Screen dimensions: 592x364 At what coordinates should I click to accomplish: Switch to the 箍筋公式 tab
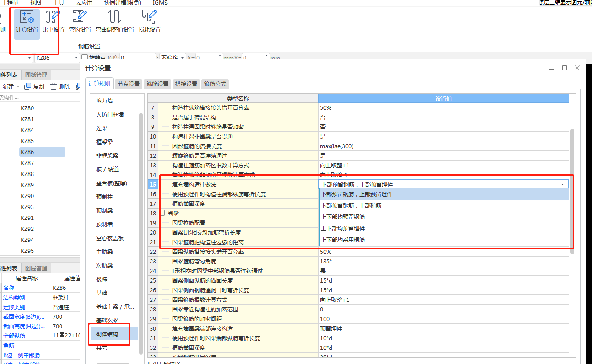pyautogui.click(x=215, y=84)
